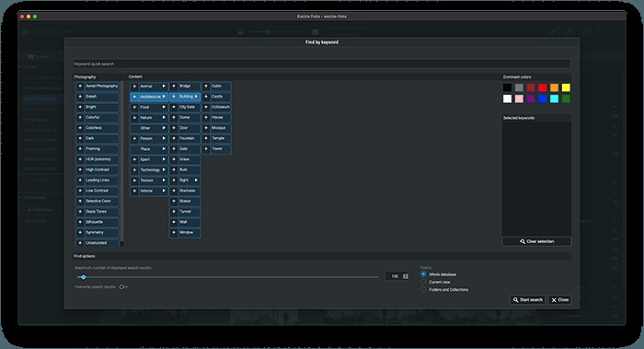Add Food keyword using its plus icon
This screenshot has height=349, width=644.
(x=134, y=108)
